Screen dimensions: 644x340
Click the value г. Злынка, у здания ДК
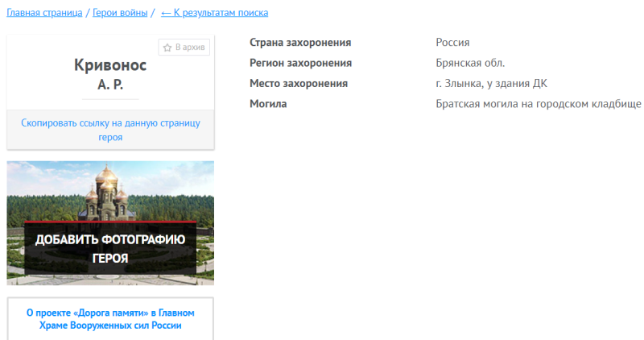coord(491,83)
